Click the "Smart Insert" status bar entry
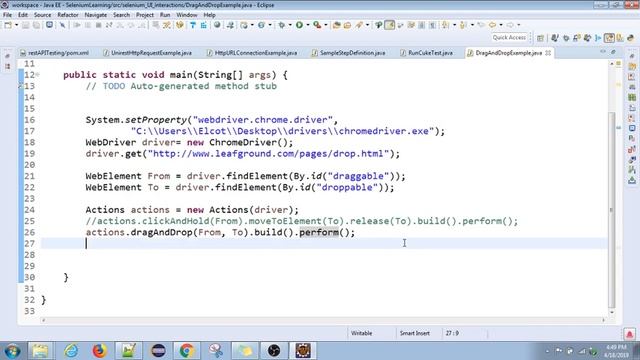Screen dimensions: 640x360 [415, 333]
